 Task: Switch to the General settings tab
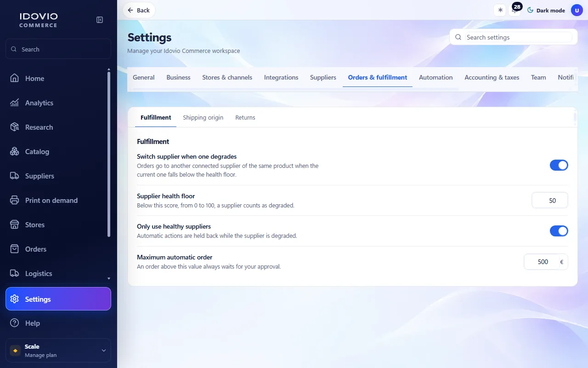point(144,77)
